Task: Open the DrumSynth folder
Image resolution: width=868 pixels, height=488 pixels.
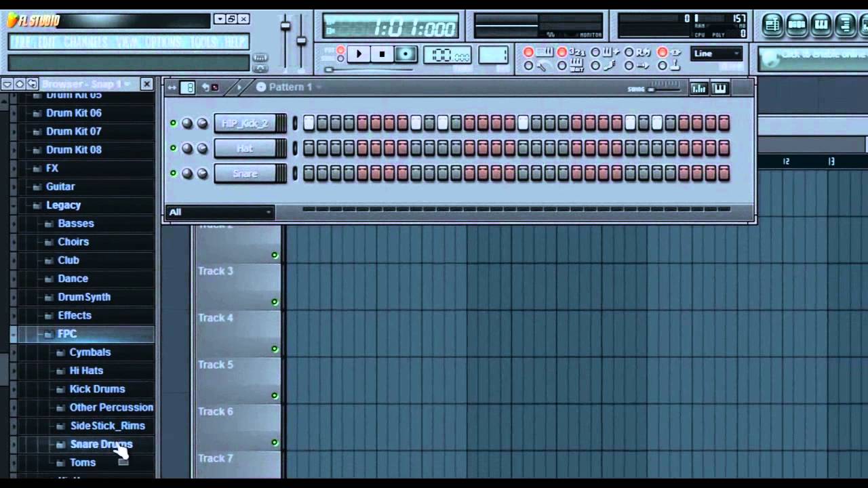Action: [x=83, y=297]
